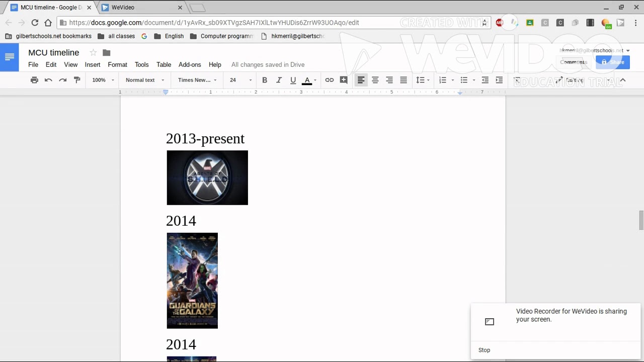The height and width of the screenshot is (362, 644).
Task: Set justified text alignment
Action: coord(403,80)
